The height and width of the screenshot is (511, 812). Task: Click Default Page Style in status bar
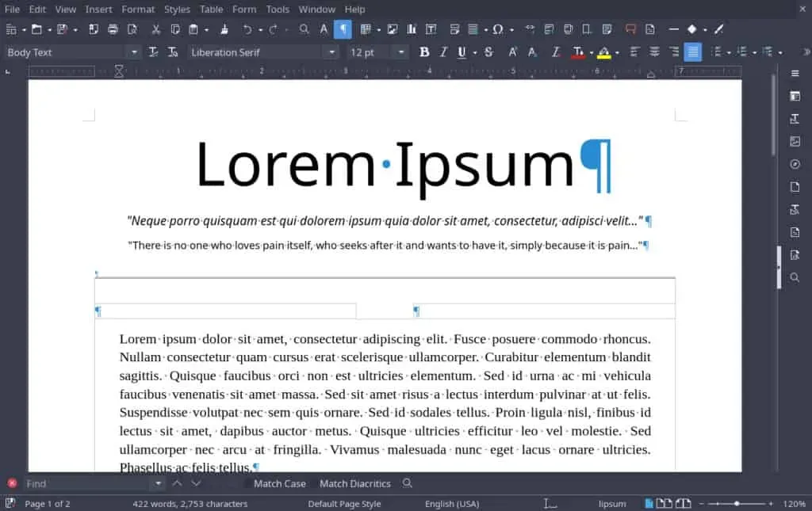[x=344, y=504]
